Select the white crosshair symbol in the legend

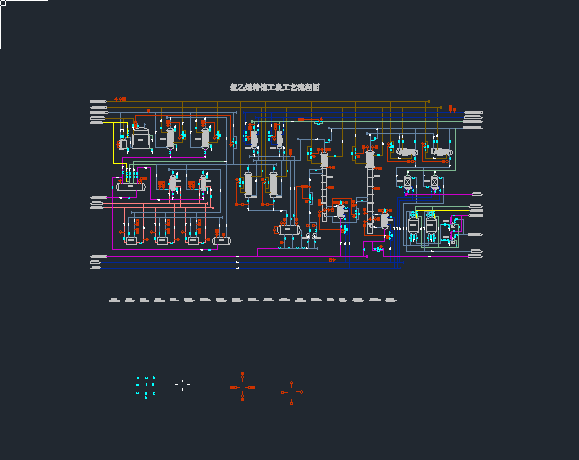[182, 384]
